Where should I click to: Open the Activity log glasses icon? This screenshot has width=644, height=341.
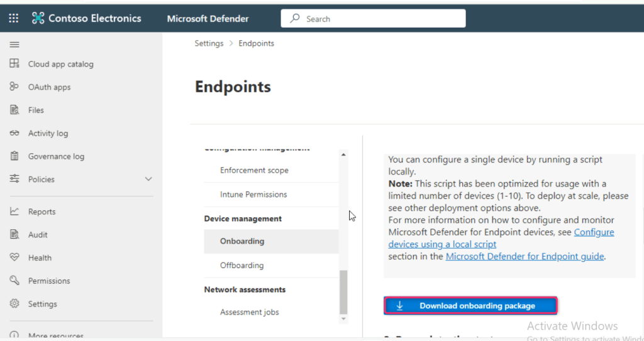point(14,133)
